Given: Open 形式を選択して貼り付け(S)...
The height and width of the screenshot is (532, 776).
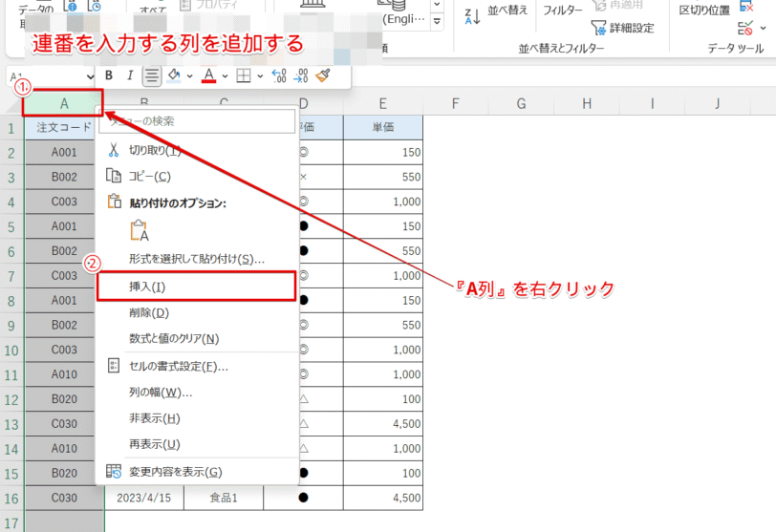Looking at the screenshot, I should click(197, 259).
